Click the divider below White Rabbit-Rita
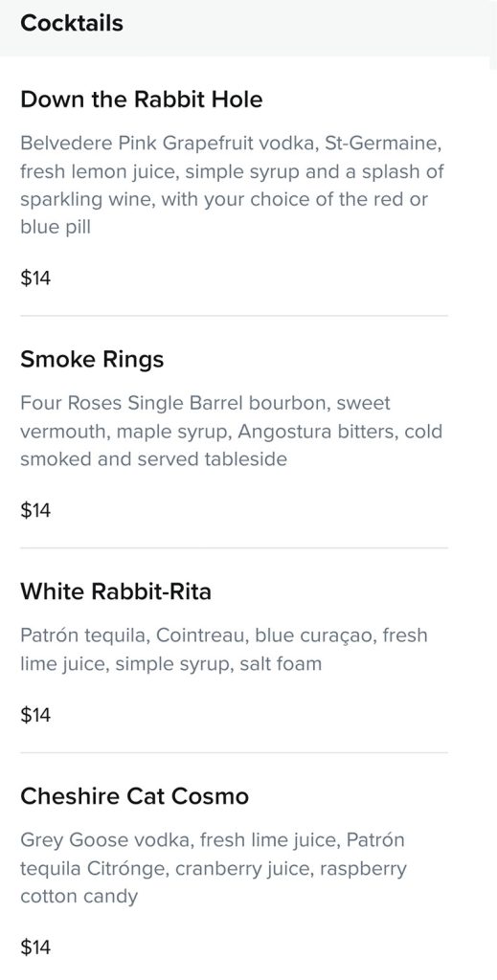The image size is (497, 980). pos(234,752)
